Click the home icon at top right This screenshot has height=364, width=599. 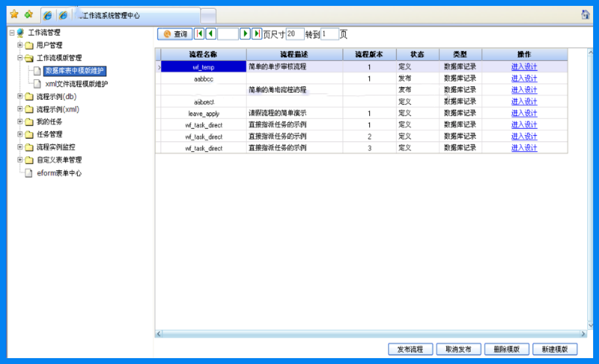point(585,15)
